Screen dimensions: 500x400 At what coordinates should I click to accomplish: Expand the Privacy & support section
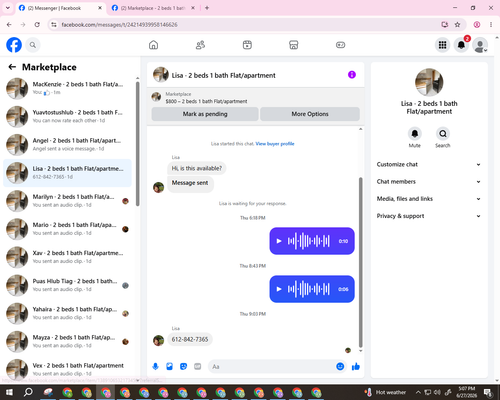point(429,216)
